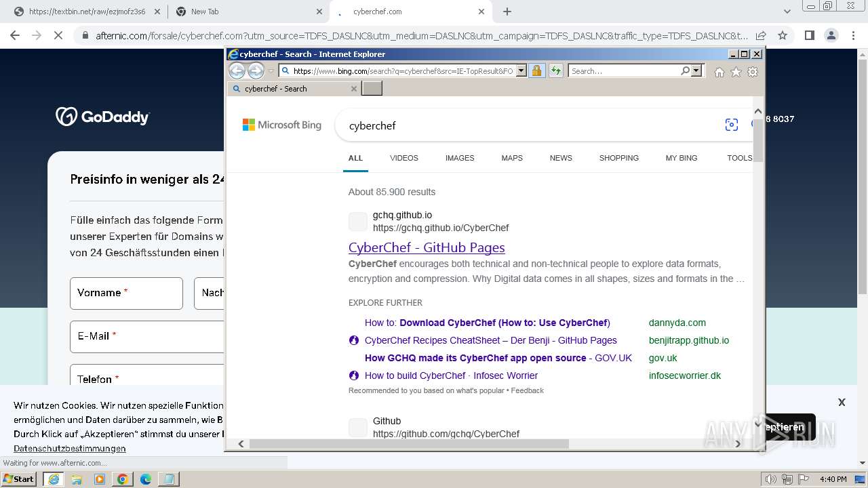
Task: Open Bing TOOLS option
Action: click(x=740, y=158)
